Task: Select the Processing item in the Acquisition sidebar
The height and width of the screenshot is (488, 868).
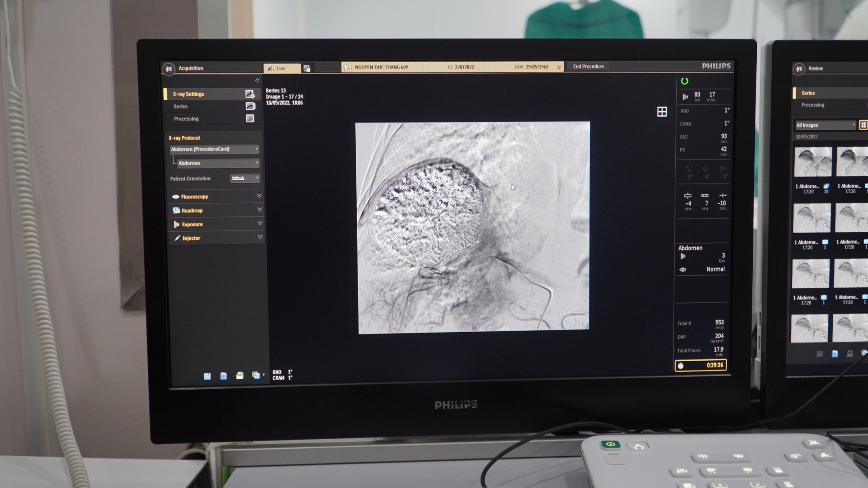Action: 212,118
